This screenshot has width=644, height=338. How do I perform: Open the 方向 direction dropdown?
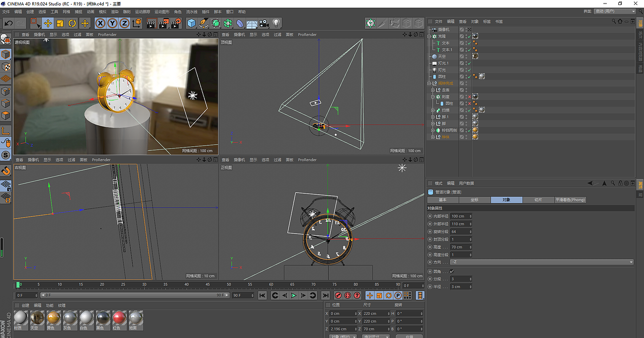pos(542,262)
